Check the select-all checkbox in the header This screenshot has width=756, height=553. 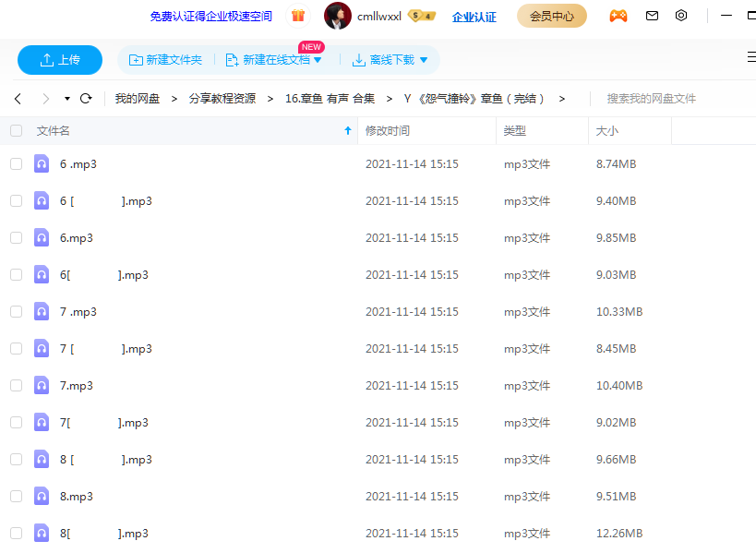click(16, 130)
